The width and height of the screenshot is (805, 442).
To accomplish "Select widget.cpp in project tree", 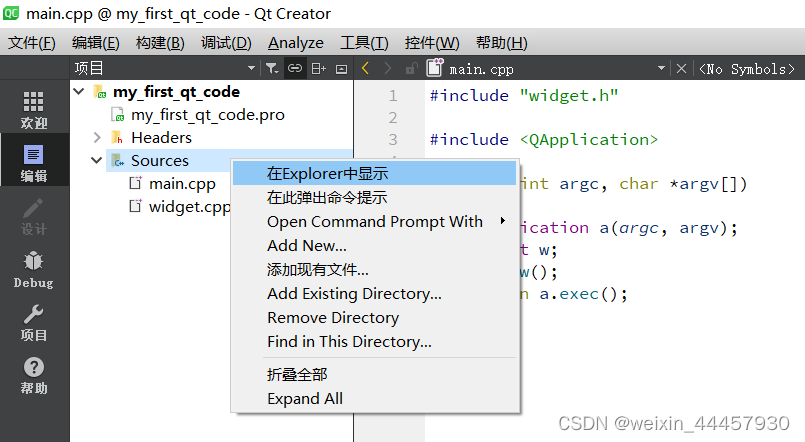I will point(189,207).
